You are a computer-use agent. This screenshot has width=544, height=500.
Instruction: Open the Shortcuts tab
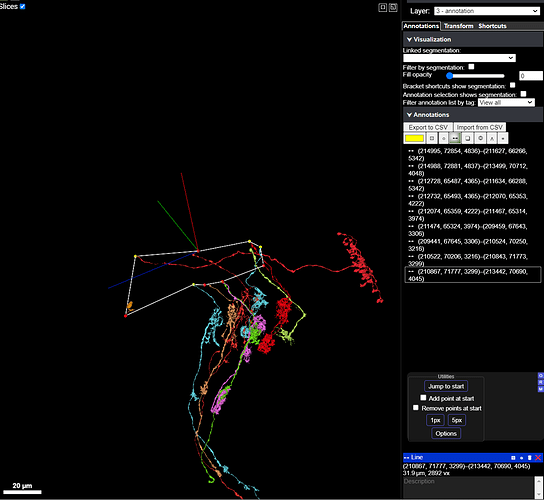pos(492,26)
